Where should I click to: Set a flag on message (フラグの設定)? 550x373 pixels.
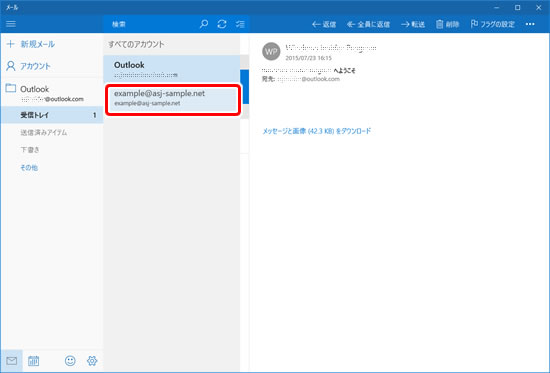pos(492,24)
